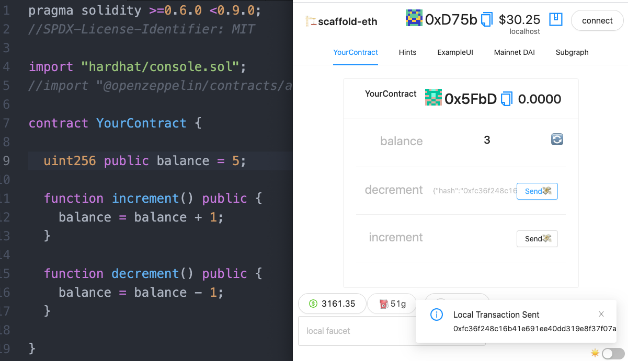Open the ExampleUI tab
Screen dimensions: 628x361
pyautogui.click(x=455, y=52)
